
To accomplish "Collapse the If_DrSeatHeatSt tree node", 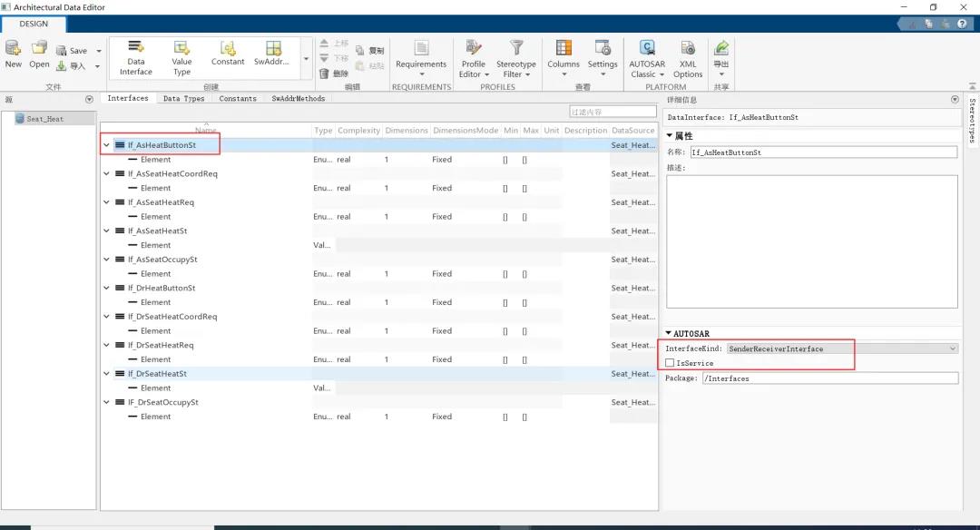I will click(107, 374).
